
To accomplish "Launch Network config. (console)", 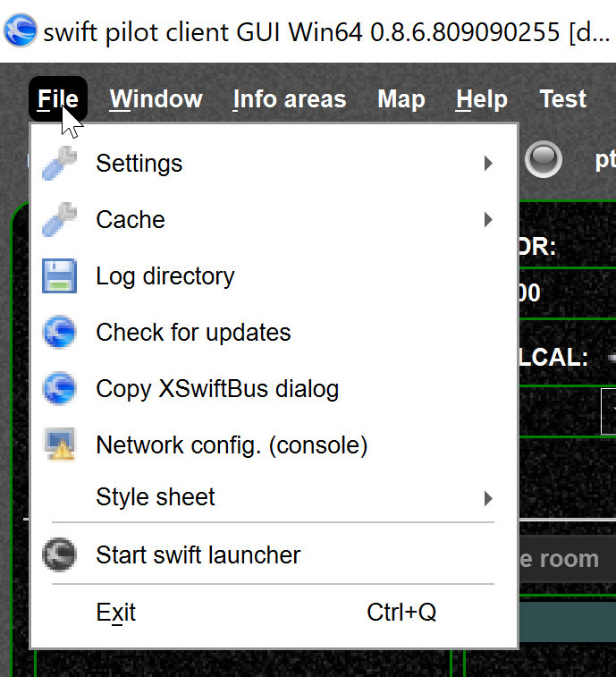I will (274, 444).
